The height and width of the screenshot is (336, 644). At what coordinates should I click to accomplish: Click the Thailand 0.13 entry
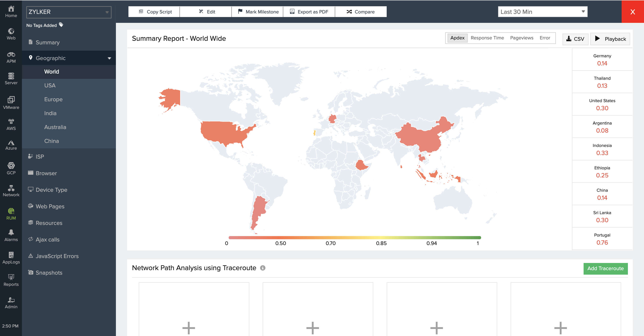[602, 82]
